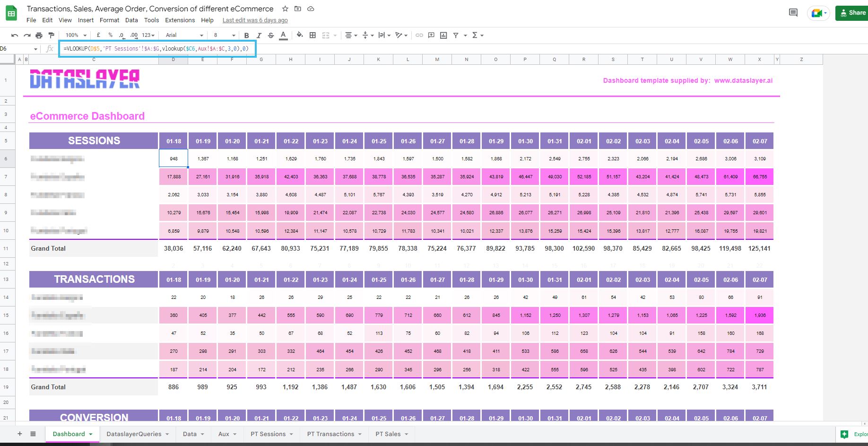
Task: Click the green Share button
Action: pos(852,13)
